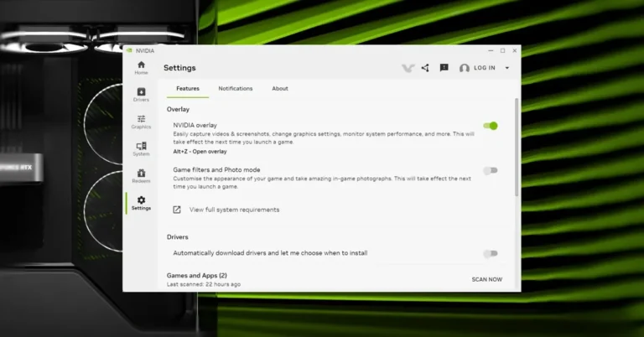Click the Games and Apps (2) heading
This screenshot has height=337, width=644.
pyautogui.click(x=197, y=276)
